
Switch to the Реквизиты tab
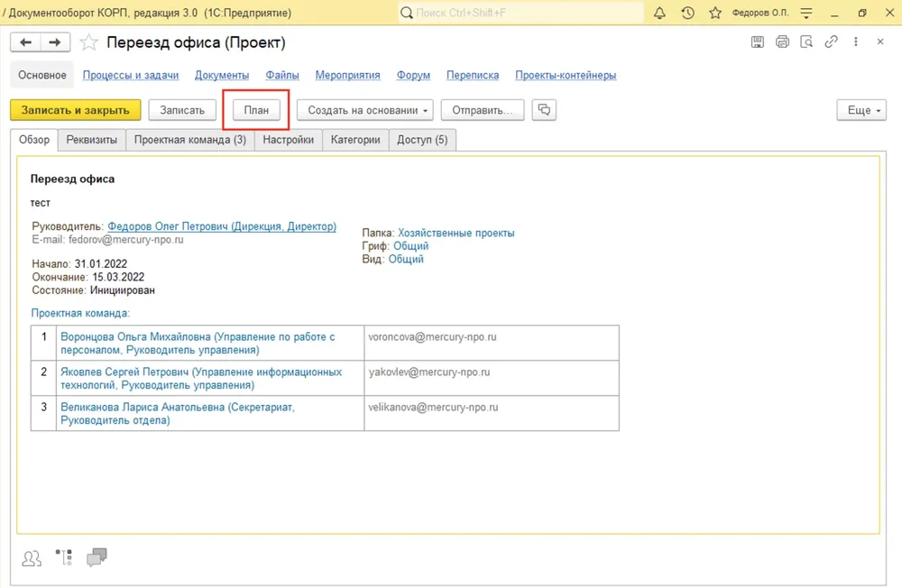click(91, 140)
